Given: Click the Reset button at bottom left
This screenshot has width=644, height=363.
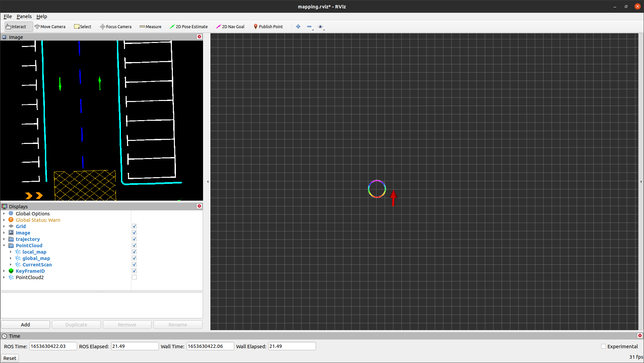Looking at the screenshot, I should [9, 358].
